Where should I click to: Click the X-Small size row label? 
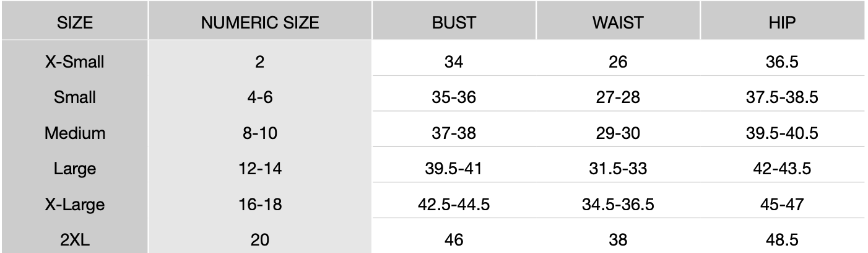(74, 62)
